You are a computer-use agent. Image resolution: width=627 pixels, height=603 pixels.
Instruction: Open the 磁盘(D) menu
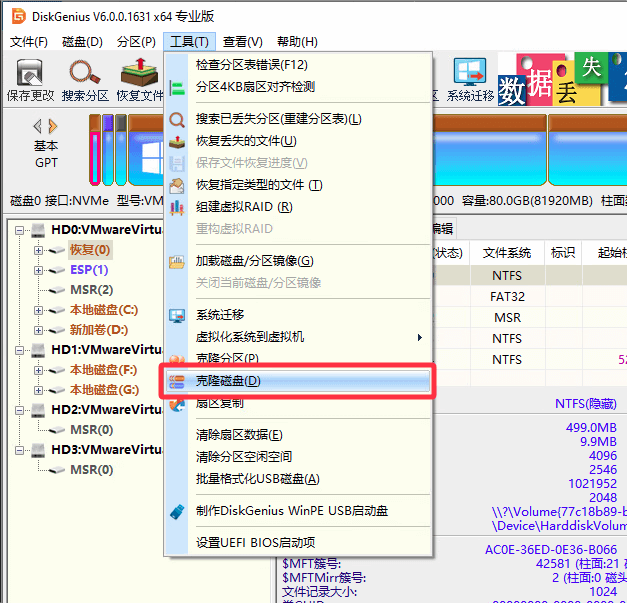[x=82, y=42]
